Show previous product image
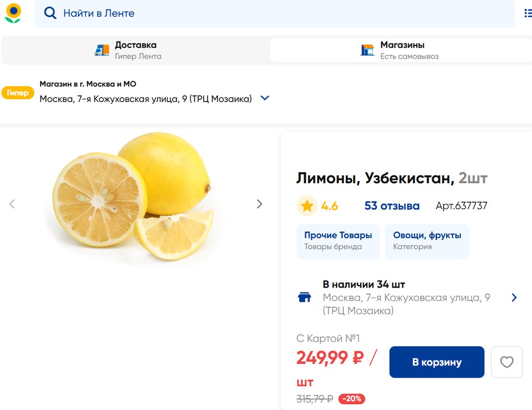This screenshot has height=410, width=532. pos(12,204)
